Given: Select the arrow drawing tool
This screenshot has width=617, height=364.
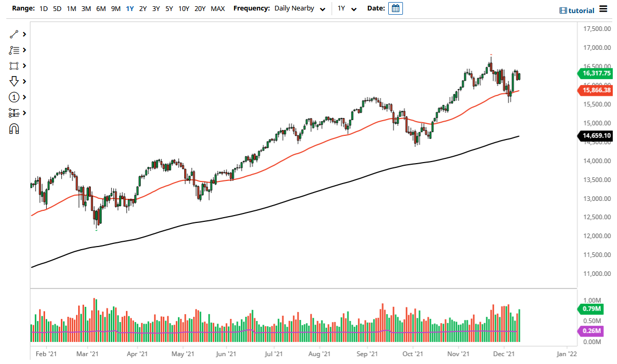Looking at the screenshot, I should pyautogui.click(x=14, y=81).
